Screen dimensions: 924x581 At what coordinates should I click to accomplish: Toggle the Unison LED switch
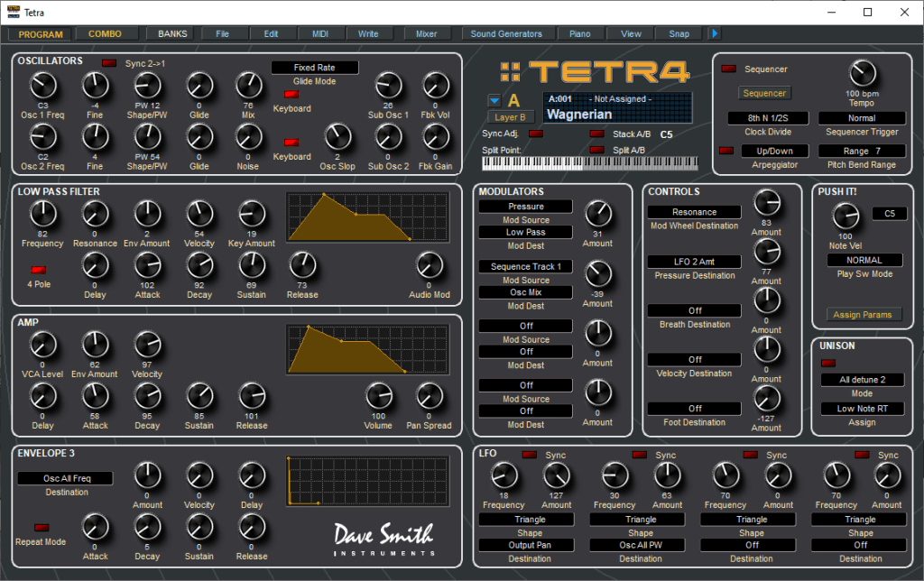[x=828, y=364]
